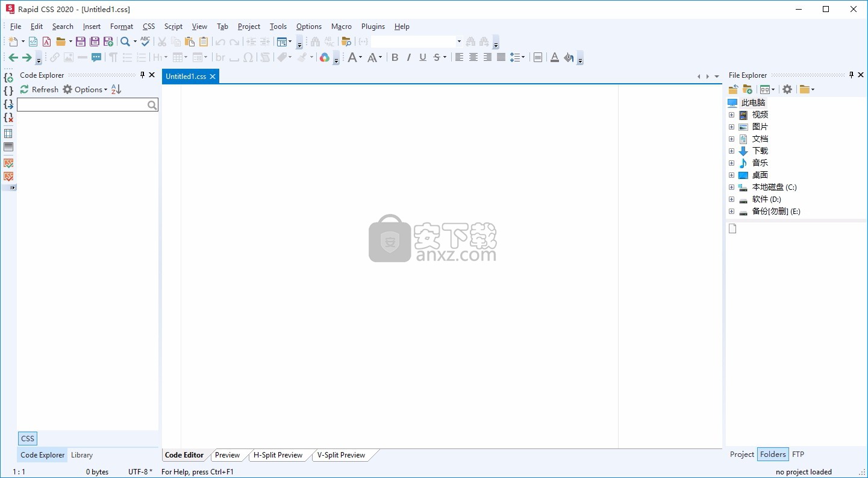Viewport: 868px width, 478px height.
Task: Open the toolbar combo box dropdown
Action: click(459, 42)
